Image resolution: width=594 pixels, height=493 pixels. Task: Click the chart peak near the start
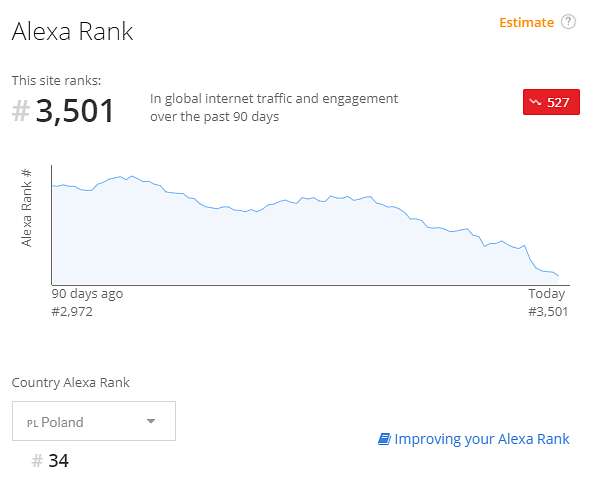click(131, 176)
